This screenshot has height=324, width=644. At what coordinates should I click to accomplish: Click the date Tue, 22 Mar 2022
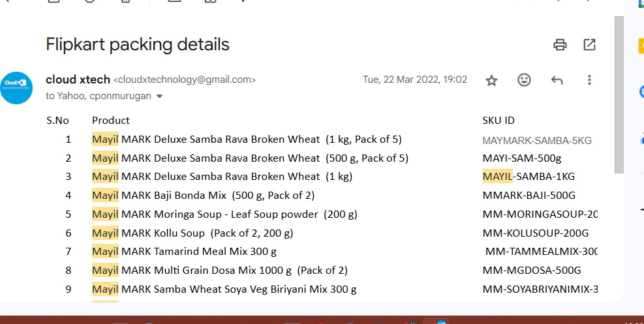coord(414,80)
